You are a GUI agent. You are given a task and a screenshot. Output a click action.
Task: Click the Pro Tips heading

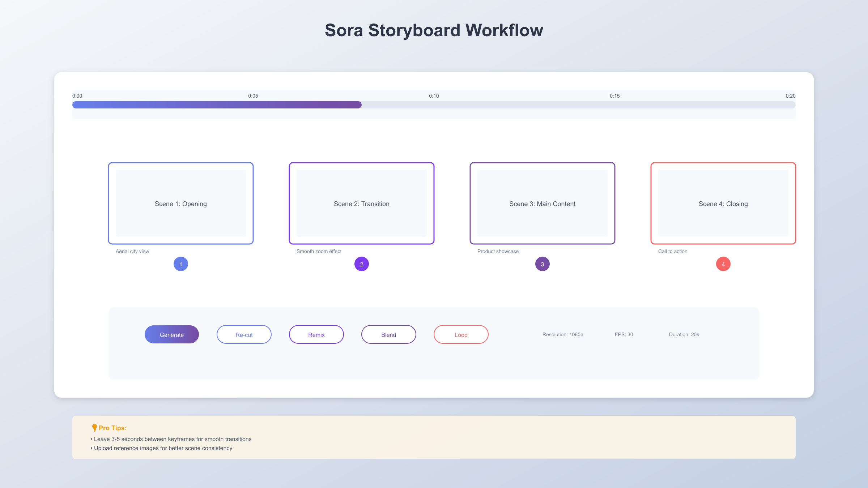tap(112, 428)
